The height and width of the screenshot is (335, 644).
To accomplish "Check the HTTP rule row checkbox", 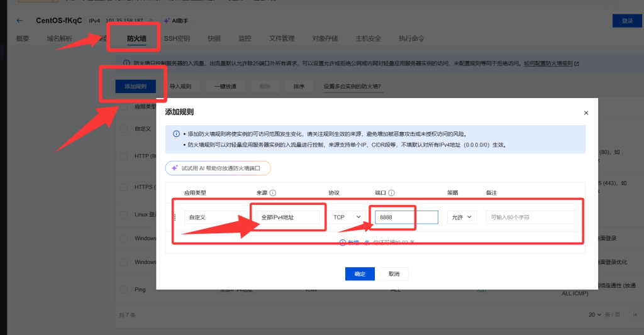I will [x=124, y=156].
